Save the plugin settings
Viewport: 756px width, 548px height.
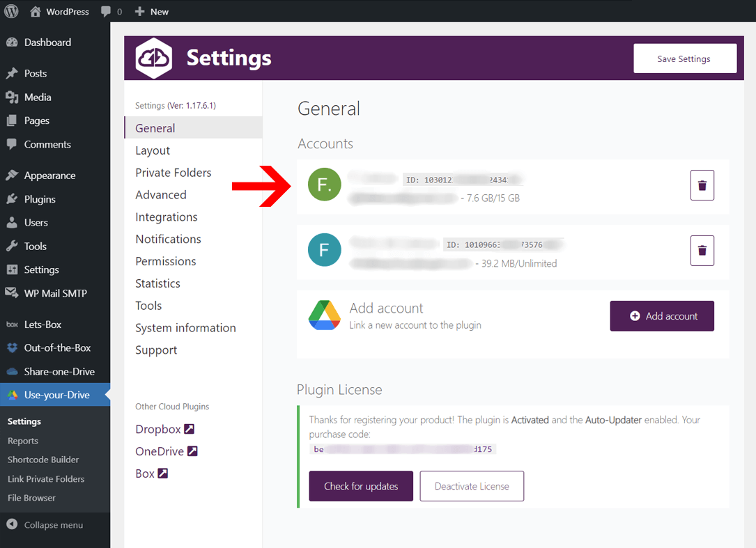point(685,58)
